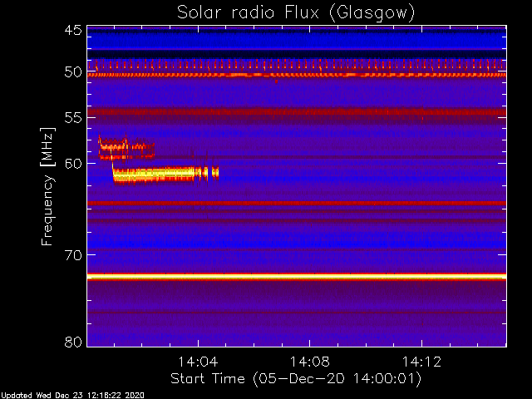Click the red burst feature near 58 MHz
This screenshot has height=399, width=532.
pos(126,146)
